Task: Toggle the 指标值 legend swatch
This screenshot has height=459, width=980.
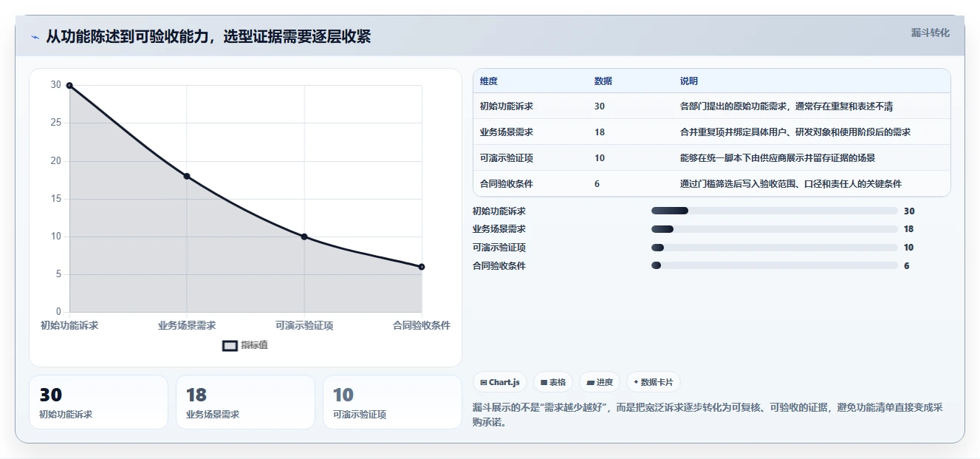Action: (x=230, y=345)
